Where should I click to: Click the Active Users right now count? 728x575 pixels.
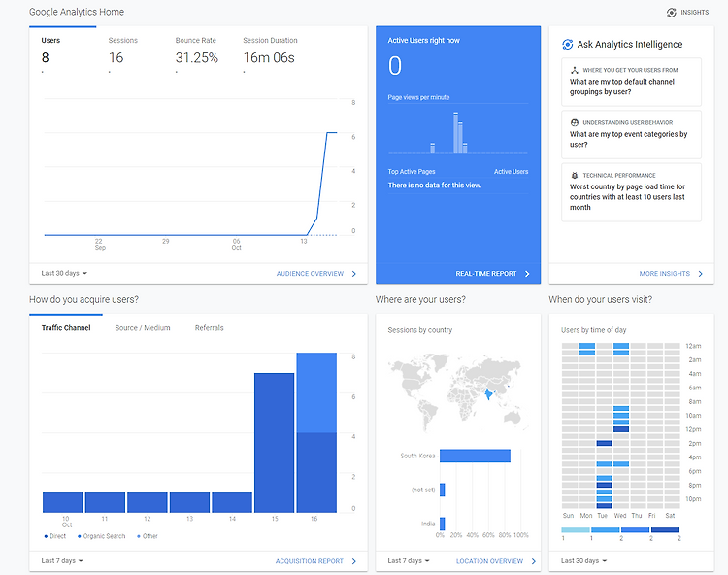tap(395, 65)
